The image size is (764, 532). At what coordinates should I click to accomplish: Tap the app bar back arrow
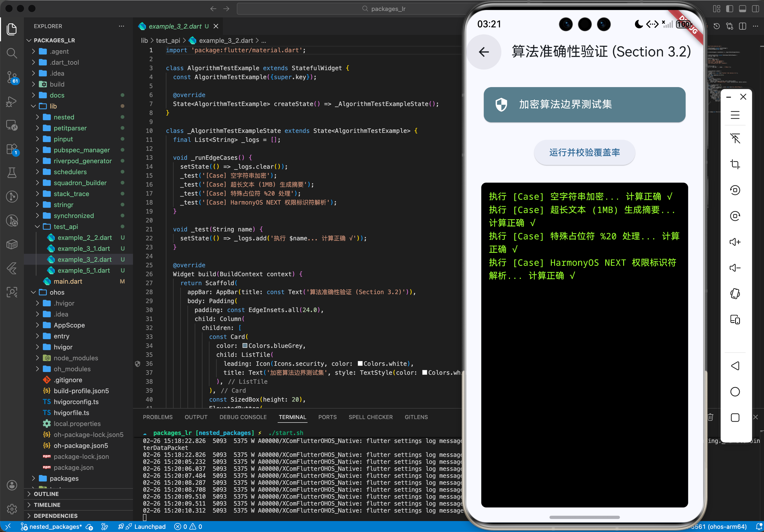pos(484,52)
